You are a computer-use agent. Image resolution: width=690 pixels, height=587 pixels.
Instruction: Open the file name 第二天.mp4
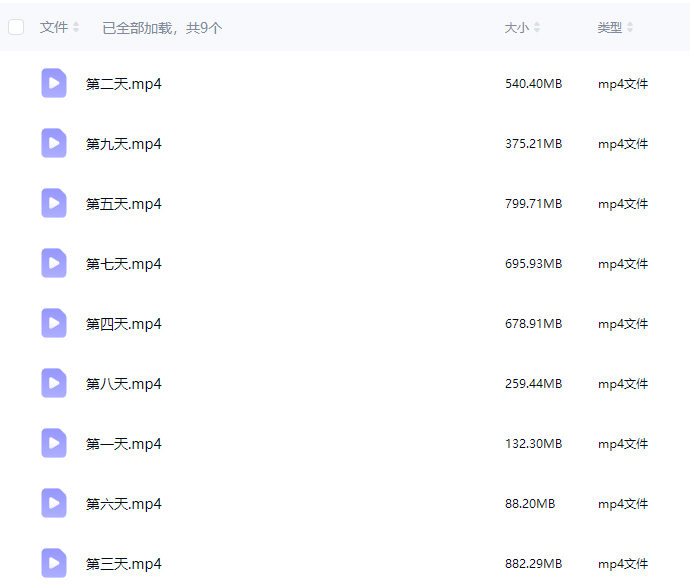(123, 84)
